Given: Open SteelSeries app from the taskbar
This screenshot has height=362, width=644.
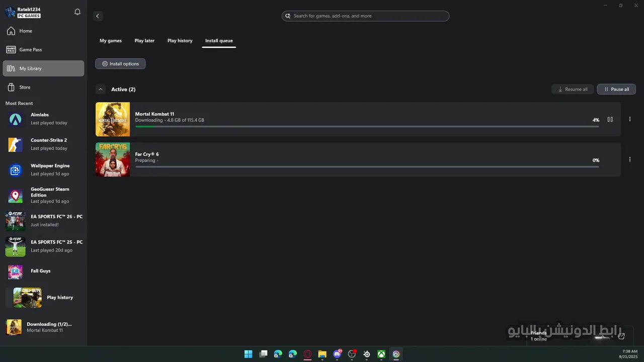Looking at the screenshot, I should (x=367, y=354).
